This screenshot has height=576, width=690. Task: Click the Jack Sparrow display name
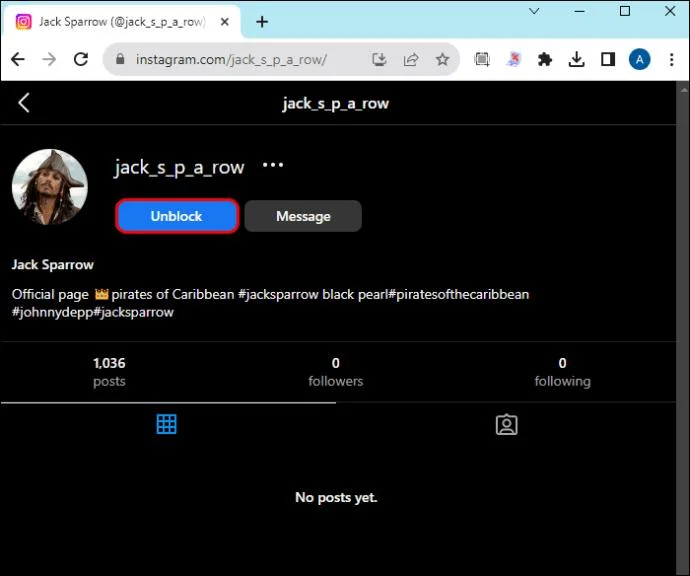pyautogui.click(x=53, y=264)
